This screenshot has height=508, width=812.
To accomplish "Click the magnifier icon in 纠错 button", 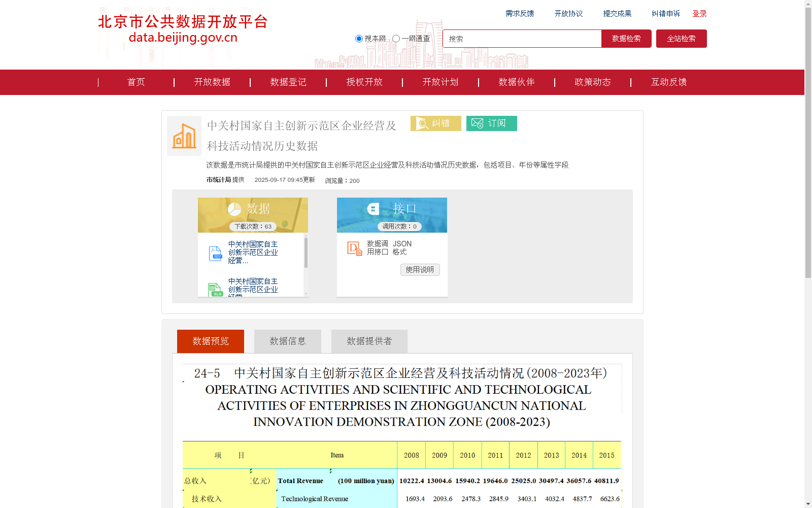I will click(422, 123).
